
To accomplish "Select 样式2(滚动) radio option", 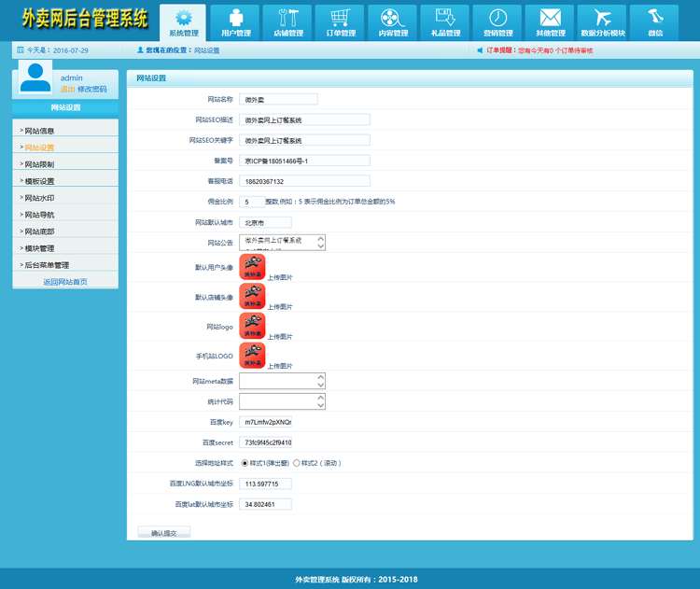I will pos(297,463).
